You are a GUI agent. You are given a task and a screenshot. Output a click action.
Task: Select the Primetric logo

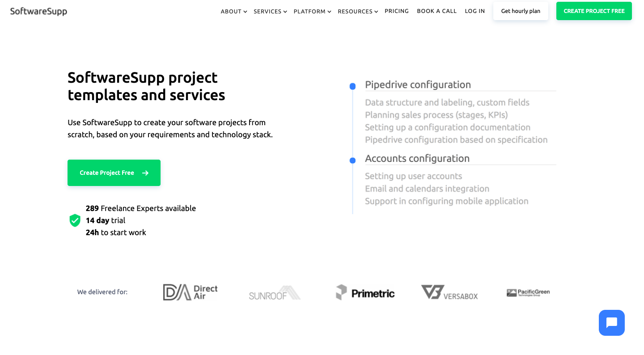pos(365,292)
